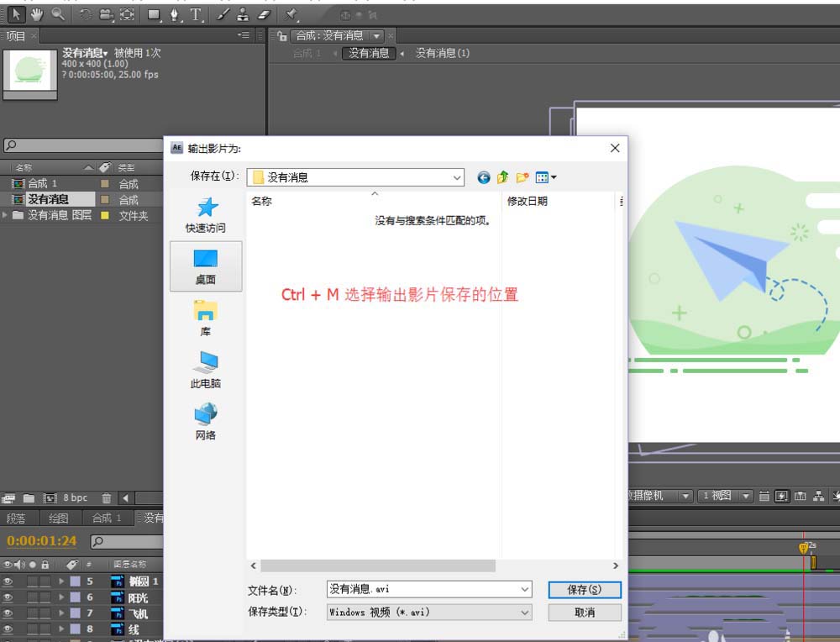The image size is (840, 642).
Task: Click the purple label swatch of layer 5
Action: pos(76,581)
